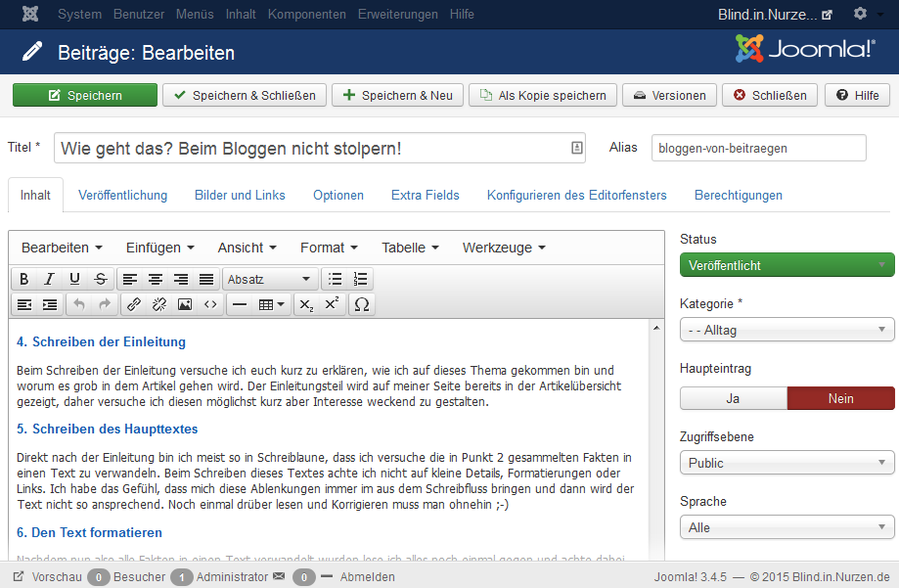
Task: Insert a horizontal line
Action: pos(240,304)
